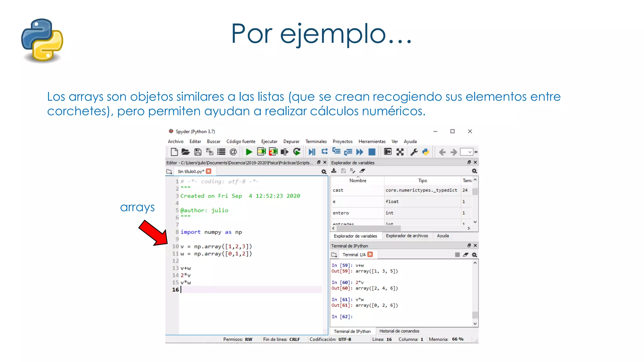Open editor options gear icon
644x362 pixels.
(x=324, y=172)
